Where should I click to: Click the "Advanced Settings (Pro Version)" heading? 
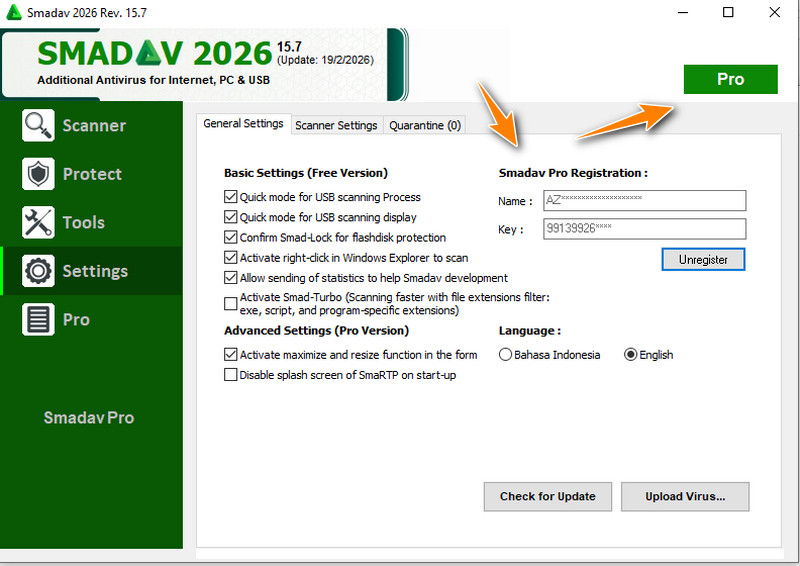[316, 331]
